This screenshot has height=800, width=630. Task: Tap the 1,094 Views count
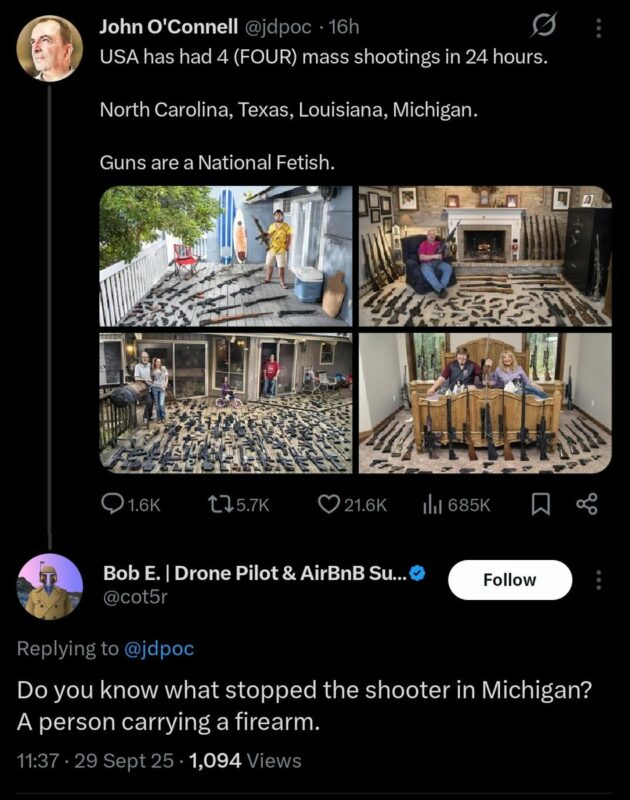[245, 761]
